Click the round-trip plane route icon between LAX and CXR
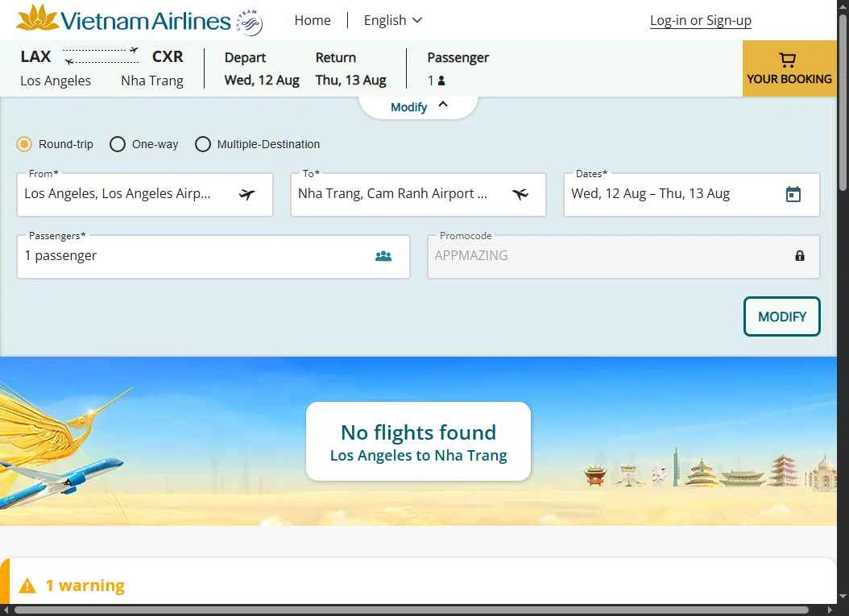Screen dimensions: 849x616 [101, 56]
